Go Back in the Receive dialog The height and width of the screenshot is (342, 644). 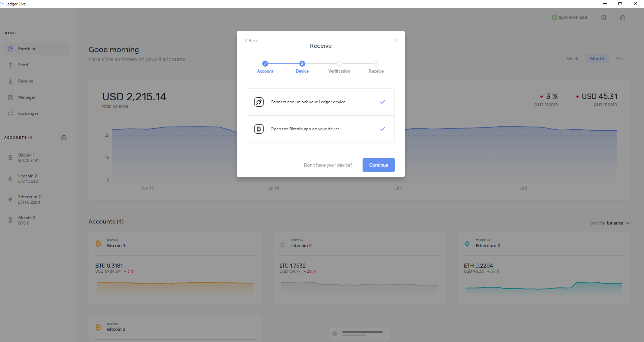pyautogui.click(x=251, y=41)
